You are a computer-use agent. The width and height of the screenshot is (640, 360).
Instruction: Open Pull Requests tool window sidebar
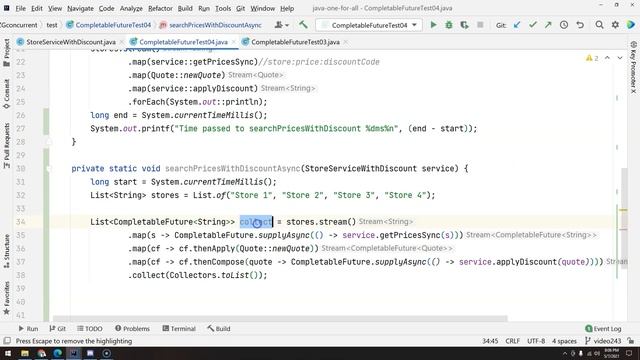click(x=7, y=146)
